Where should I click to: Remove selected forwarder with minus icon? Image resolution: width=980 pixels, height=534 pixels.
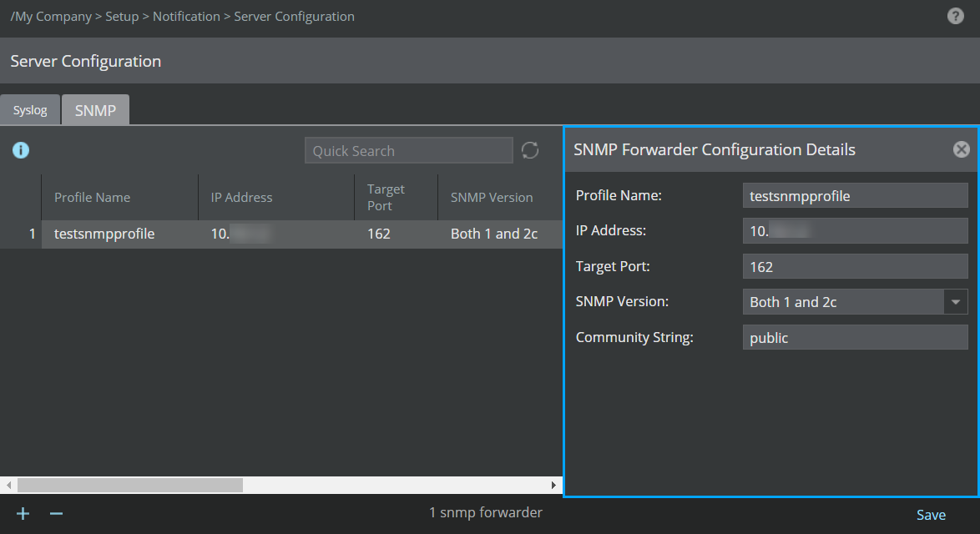tap(56, 513)
